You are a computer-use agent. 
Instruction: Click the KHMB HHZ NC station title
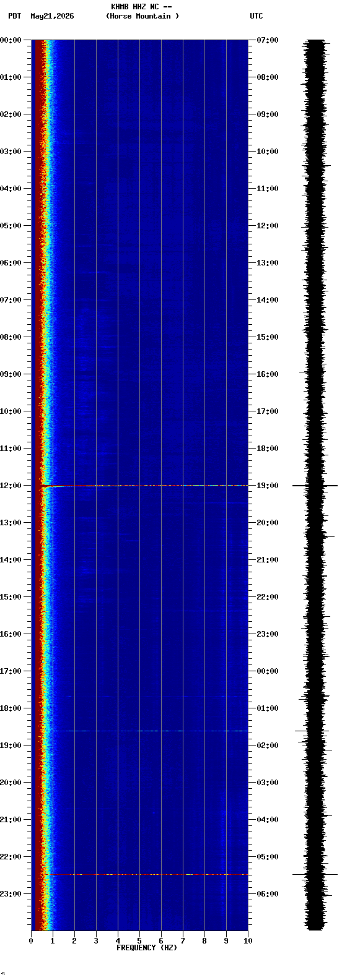[x=141, y=7]
